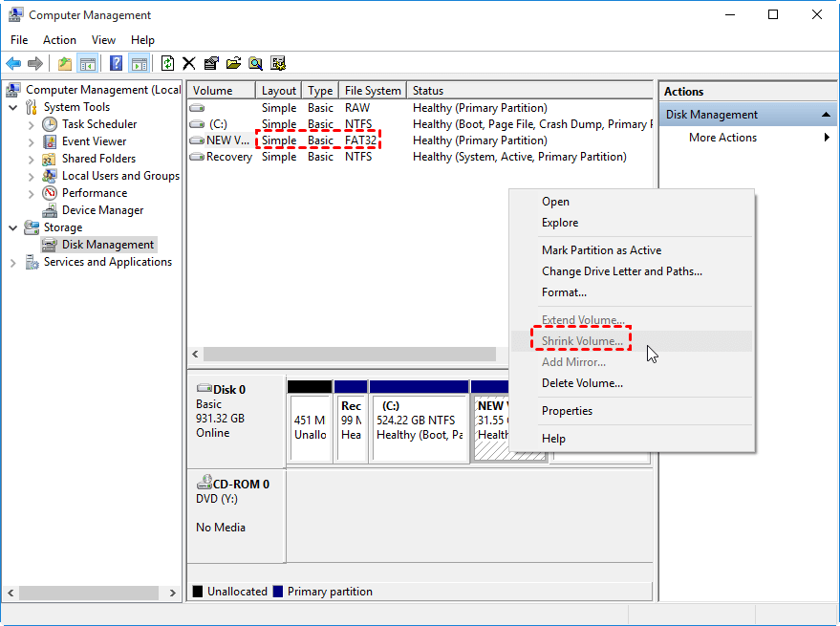Toggle the Show/Hide Action Pane icon
The width and height of the screenshot is (840, 626).
(140, 64)
